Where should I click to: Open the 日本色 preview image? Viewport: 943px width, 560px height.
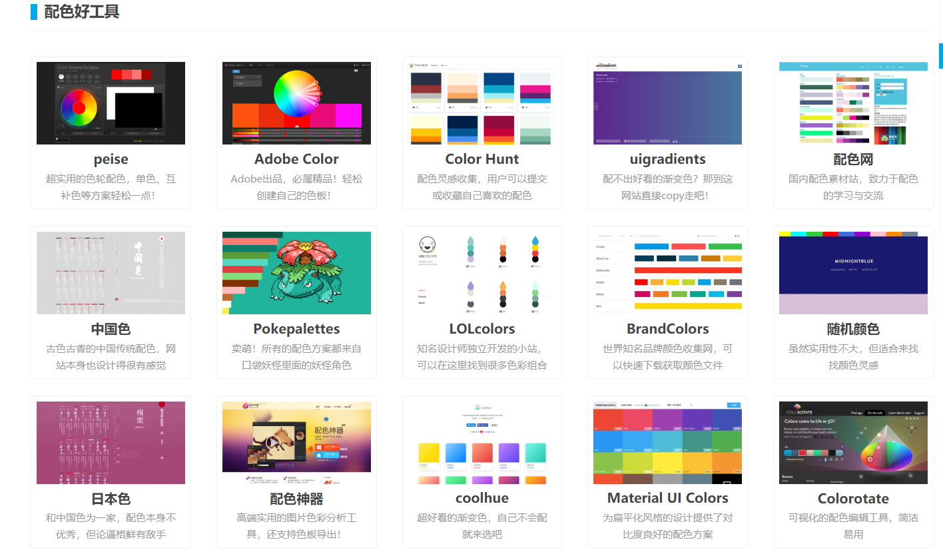pyautogui.click(x=111, y=443)
